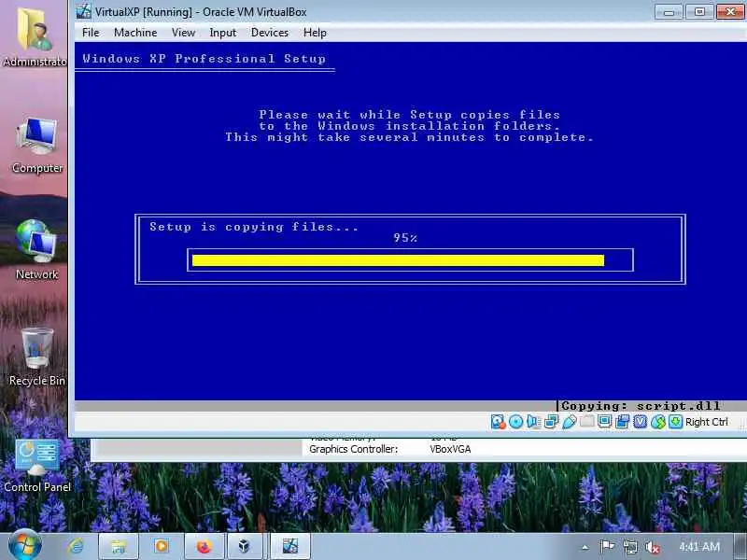Select the Recycle Bin desktop icon

point(37,357)
